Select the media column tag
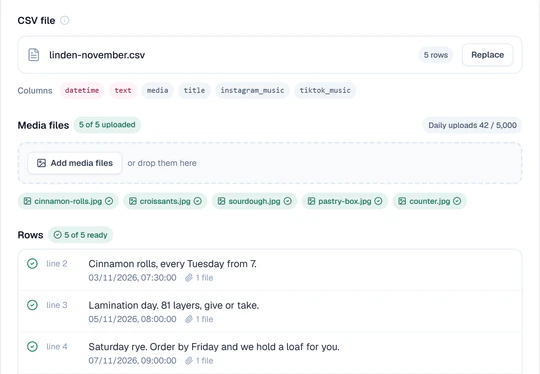 (x=157, y=91)
